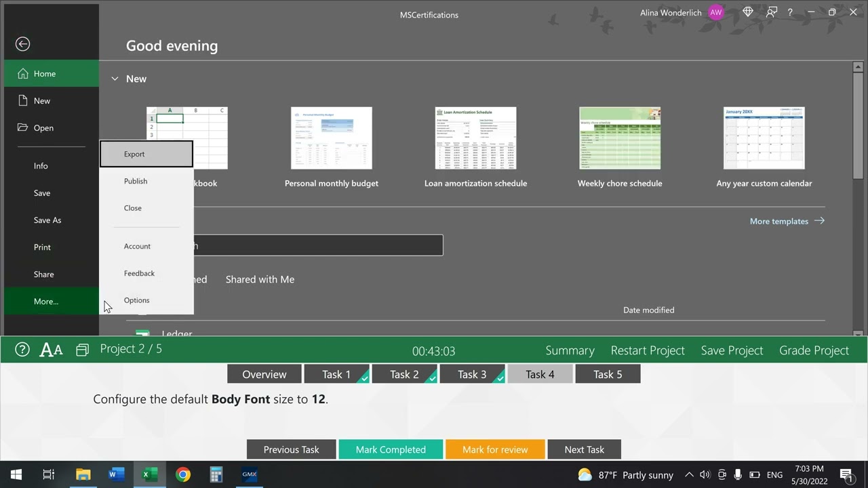Select Feedback in the flyout menu
868x488 pixels.
(146, 273)
